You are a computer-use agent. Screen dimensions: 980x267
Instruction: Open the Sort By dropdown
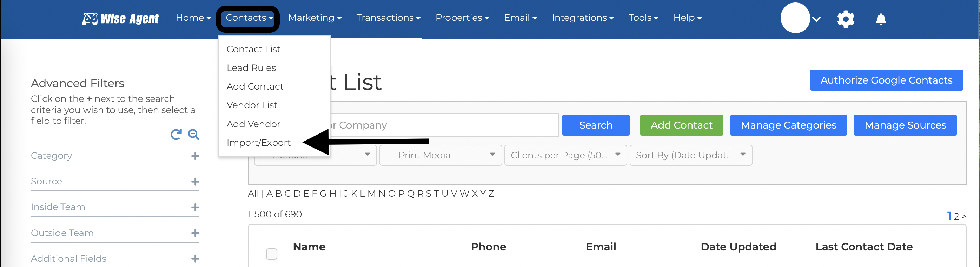690,155
